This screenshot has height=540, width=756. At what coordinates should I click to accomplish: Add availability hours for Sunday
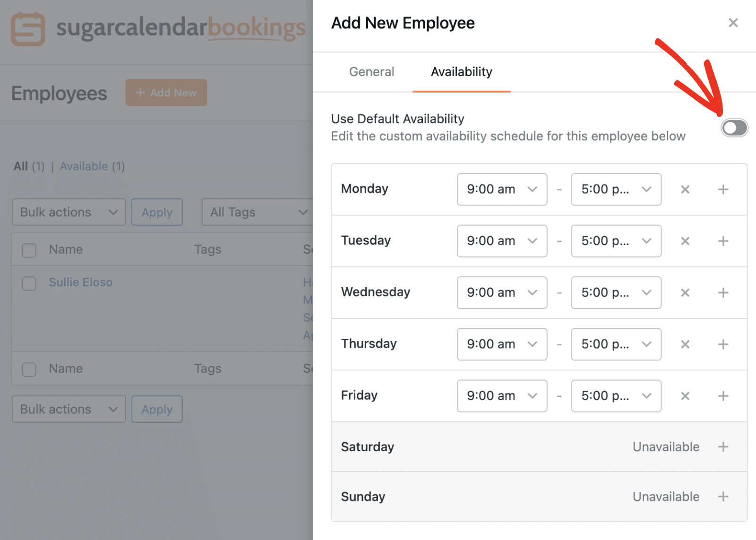point(722,497)
